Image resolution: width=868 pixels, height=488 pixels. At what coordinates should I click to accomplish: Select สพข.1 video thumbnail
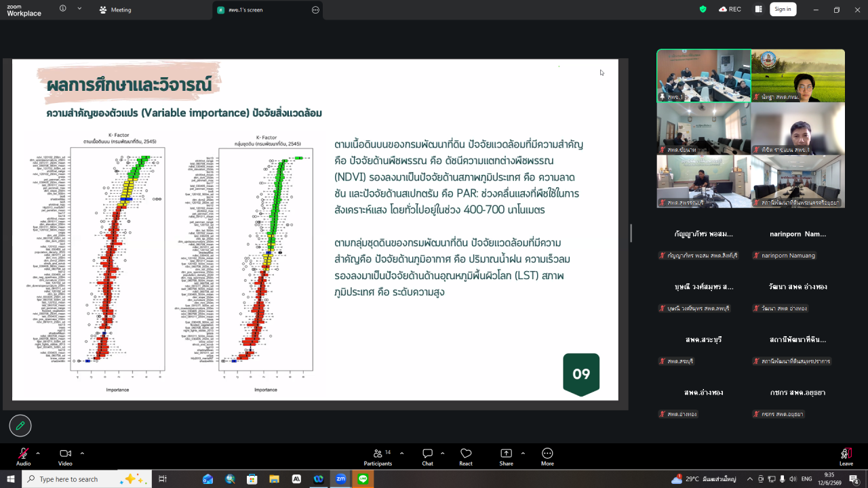click(x=704, y=75)
